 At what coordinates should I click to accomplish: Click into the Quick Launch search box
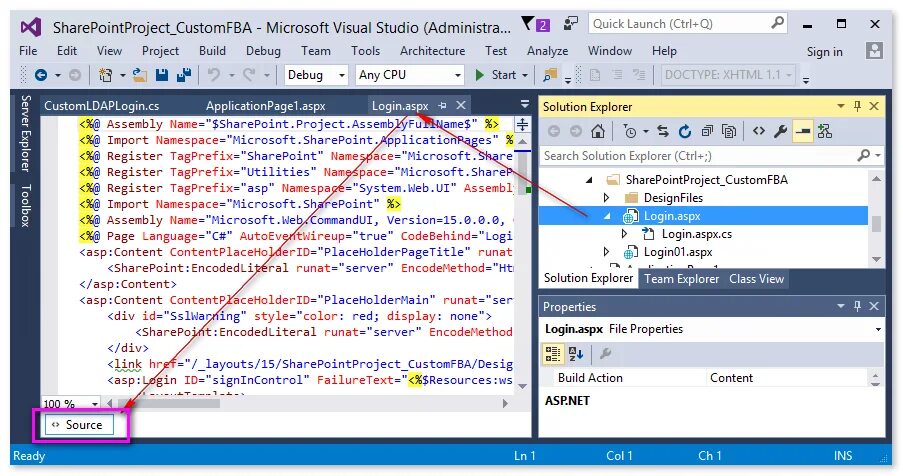(x=688, y=24)
